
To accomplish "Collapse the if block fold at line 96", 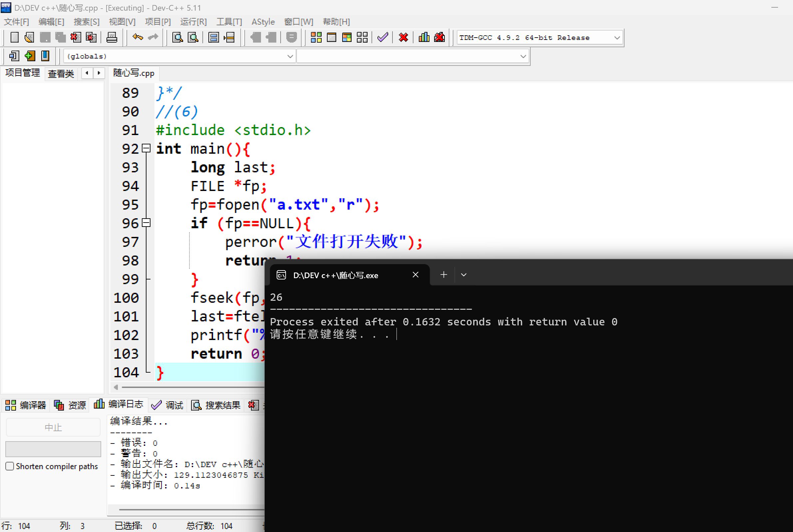I will [x=146, y=223].
